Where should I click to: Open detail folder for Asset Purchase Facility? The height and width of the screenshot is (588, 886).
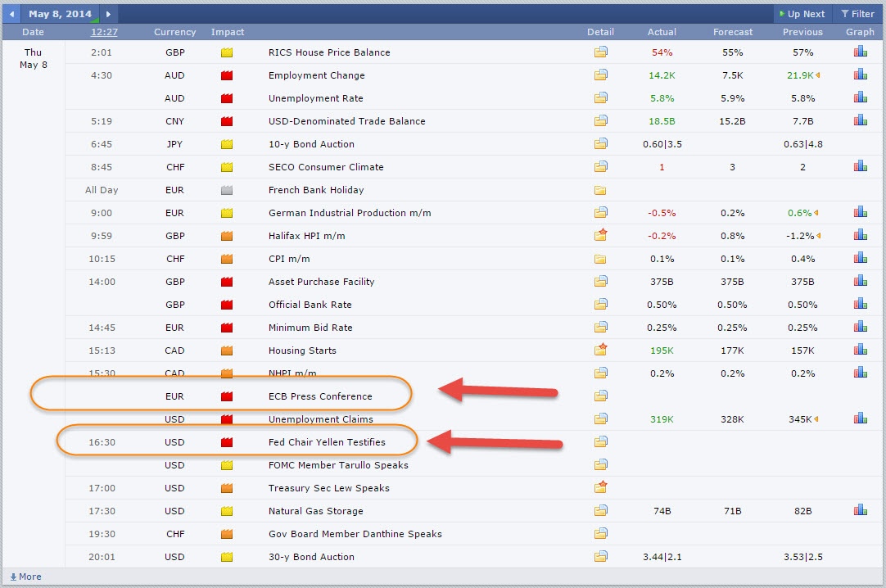tap(601, 281)
